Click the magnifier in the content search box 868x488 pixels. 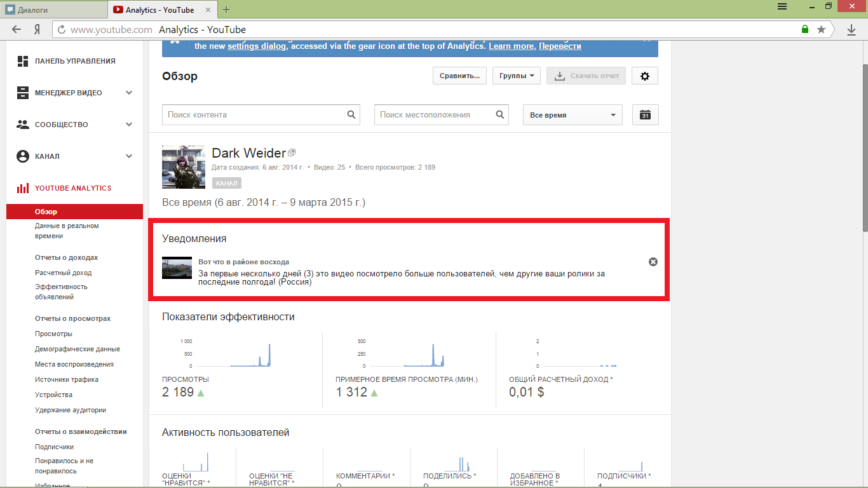click(351, 115)
